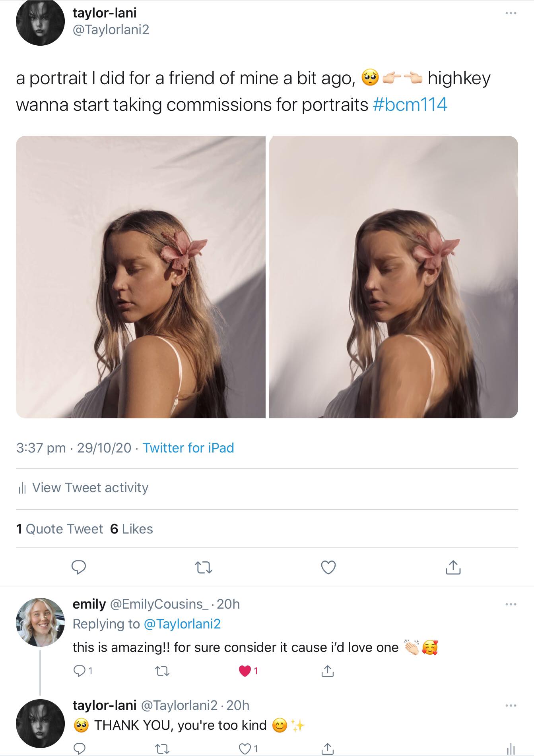Open more options for main tweet
The width and height of the screenshot is (534, 756).
point(511,14)
